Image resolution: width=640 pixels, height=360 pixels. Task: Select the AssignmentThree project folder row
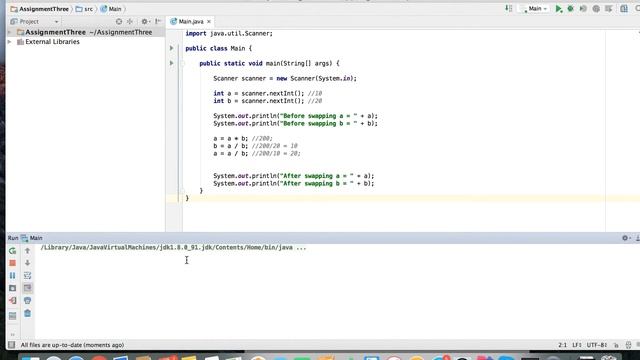85,32
